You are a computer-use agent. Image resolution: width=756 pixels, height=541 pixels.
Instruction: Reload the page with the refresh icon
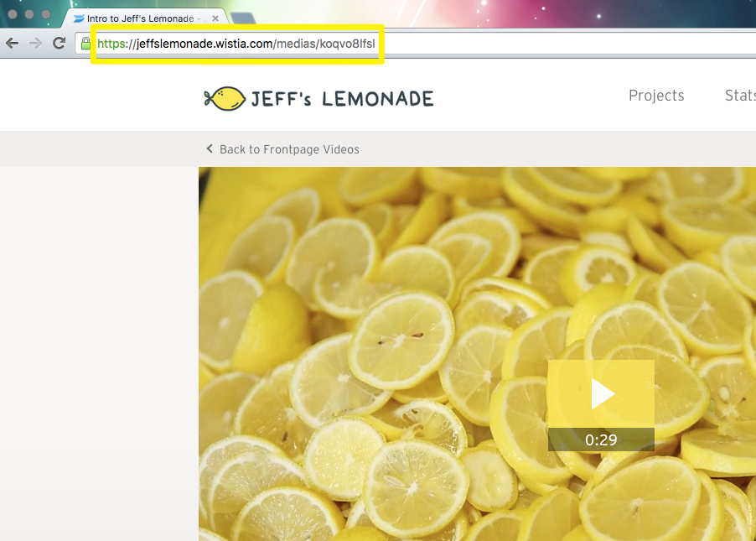[60, 43]
